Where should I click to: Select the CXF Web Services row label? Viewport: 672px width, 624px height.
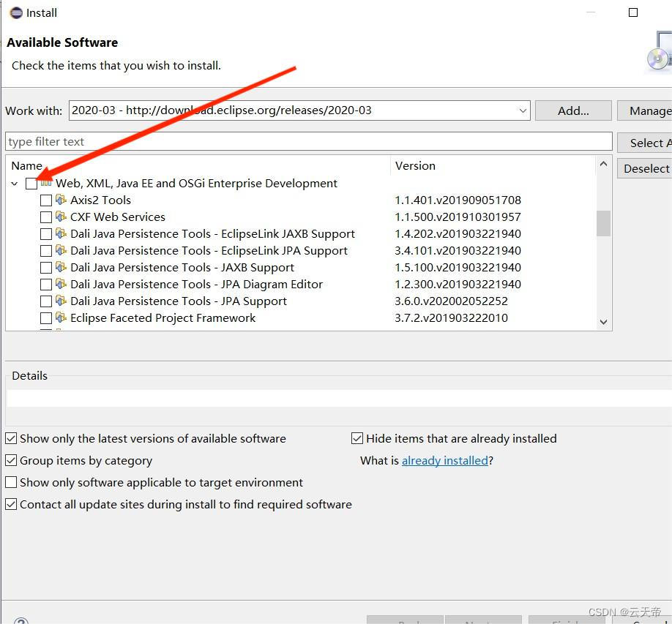[118, 217]
